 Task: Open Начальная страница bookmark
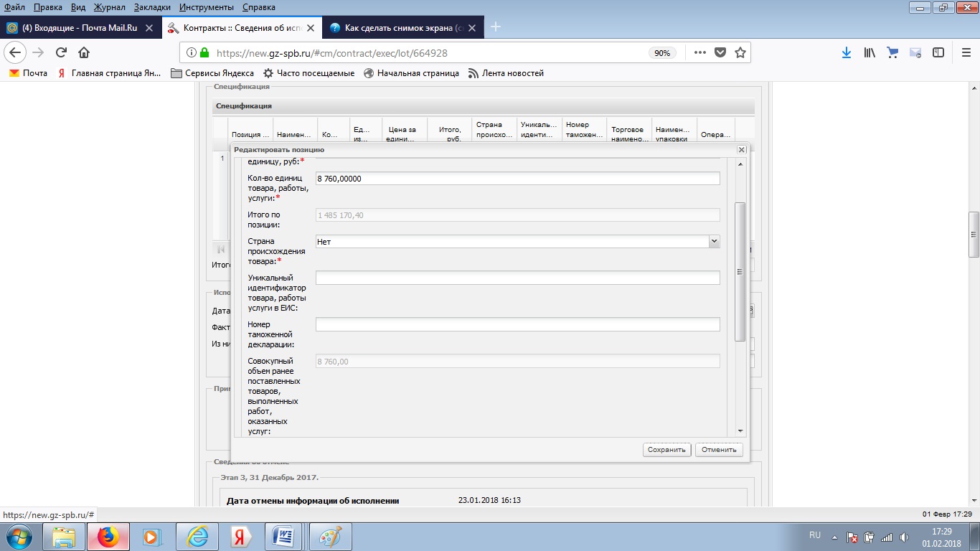point(412,73)
